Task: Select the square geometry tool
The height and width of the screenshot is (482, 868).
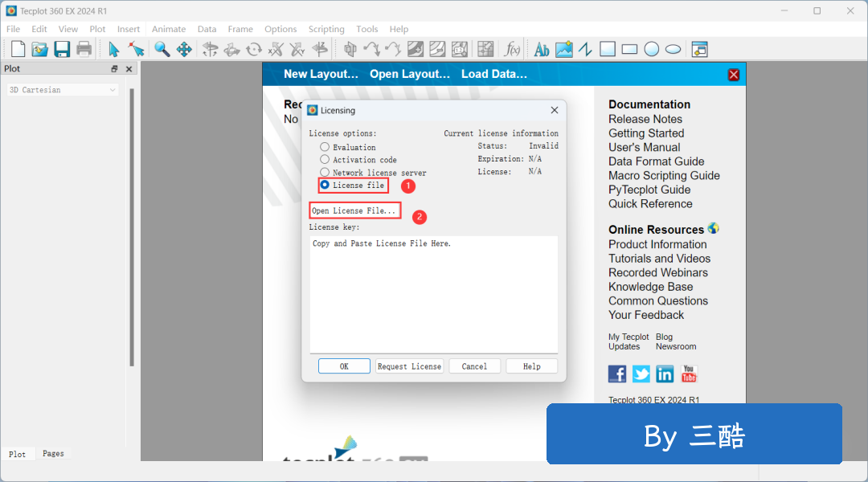Action: (x=608, y=49)
